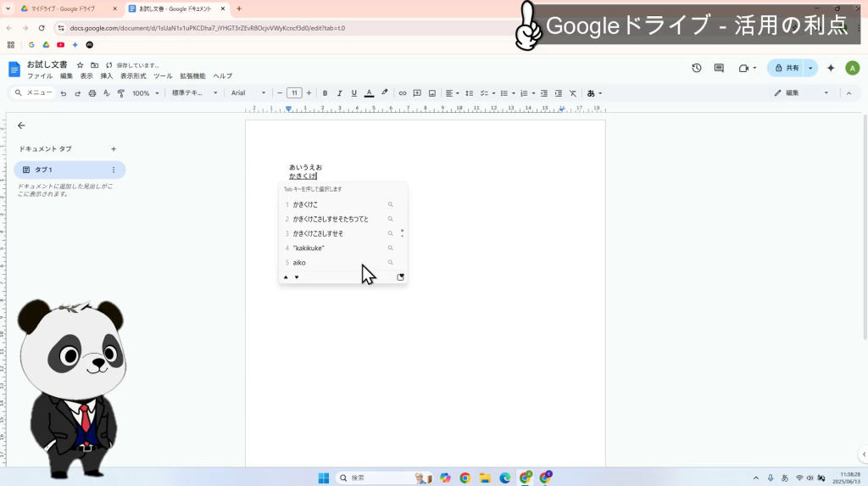Open the 挿入 menu

106,76
